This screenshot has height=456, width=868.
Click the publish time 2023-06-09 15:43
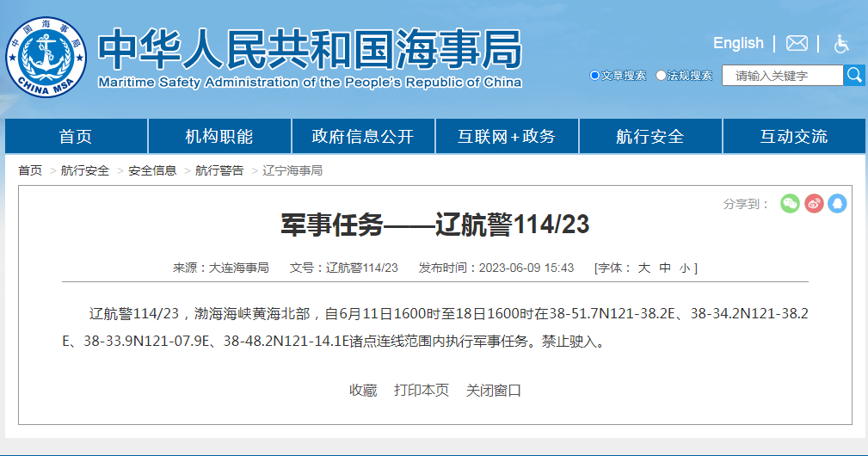[x=526, y=268]
